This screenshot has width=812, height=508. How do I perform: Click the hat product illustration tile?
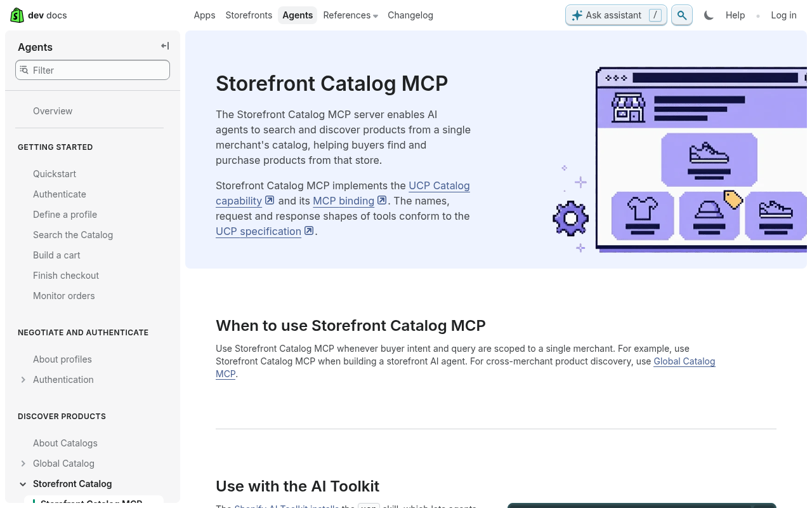tap(709, 216)
